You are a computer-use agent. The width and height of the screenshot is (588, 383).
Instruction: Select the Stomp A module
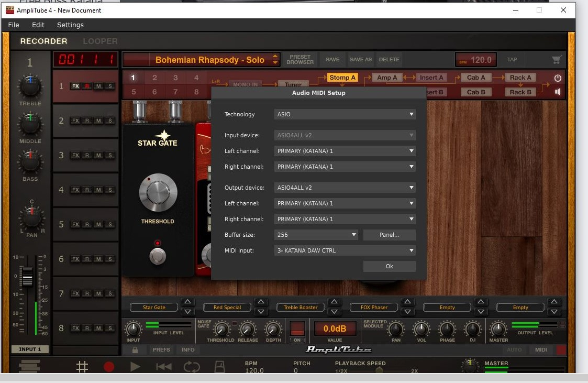pos(342,77)
